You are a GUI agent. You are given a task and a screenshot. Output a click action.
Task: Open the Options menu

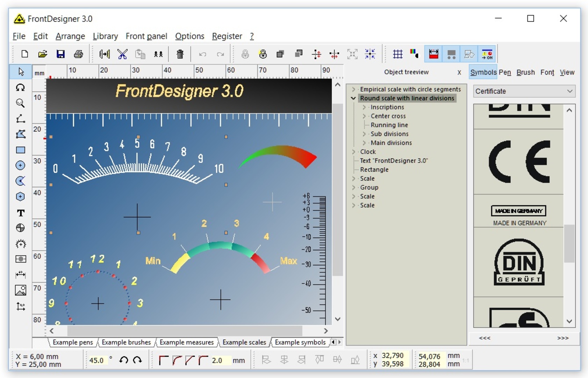[x=189, y=36]
